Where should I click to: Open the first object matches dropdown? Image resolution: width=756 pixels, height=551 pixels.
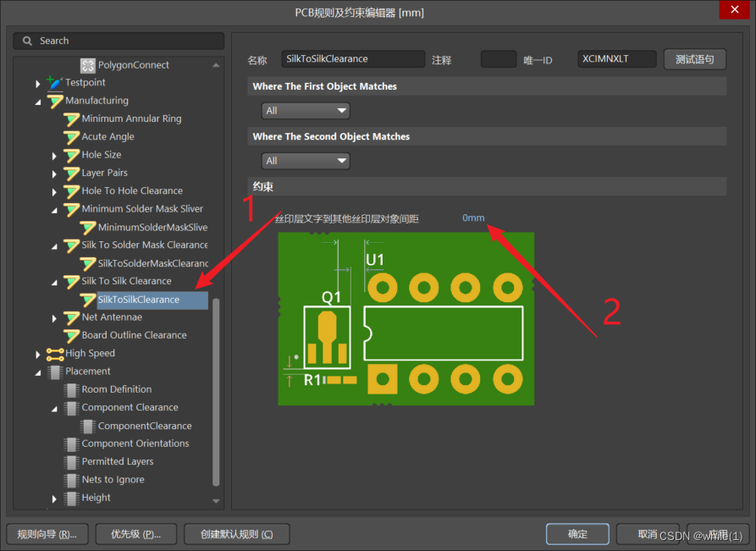click(x=306, y=111)
